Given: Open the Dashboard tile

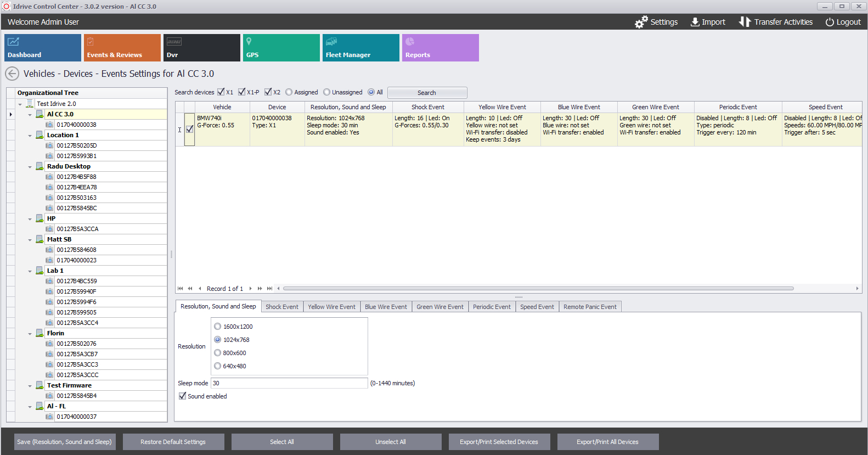Looking at the screenshot, I should click(x=43, y=48).
